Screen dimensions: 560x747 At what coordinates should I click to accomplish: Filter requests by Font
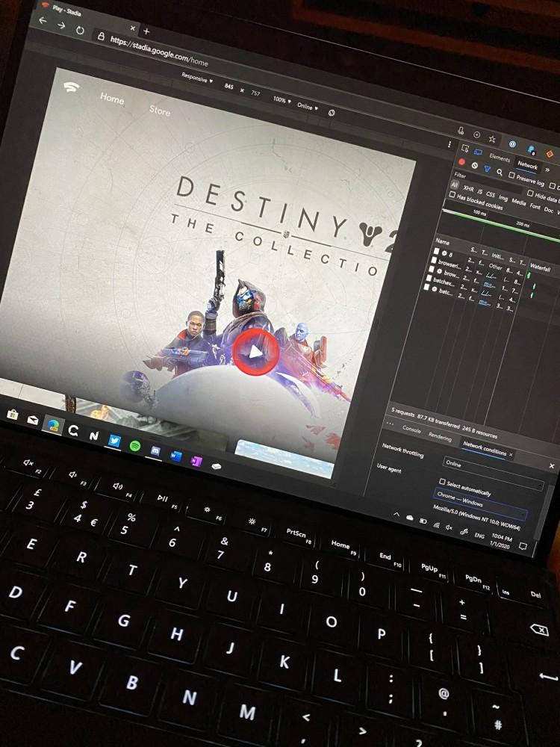535,206
